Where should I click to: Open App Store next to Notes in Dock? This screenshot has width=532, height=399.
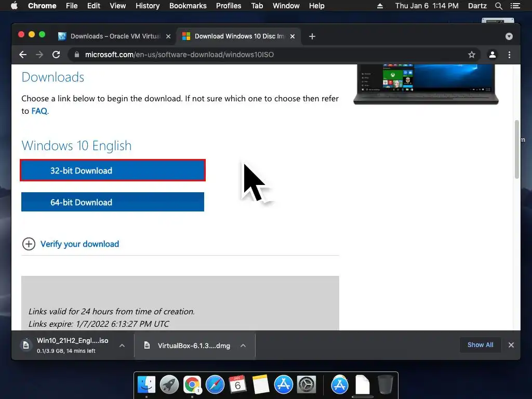pyautogui.click(x=283, y=385)
